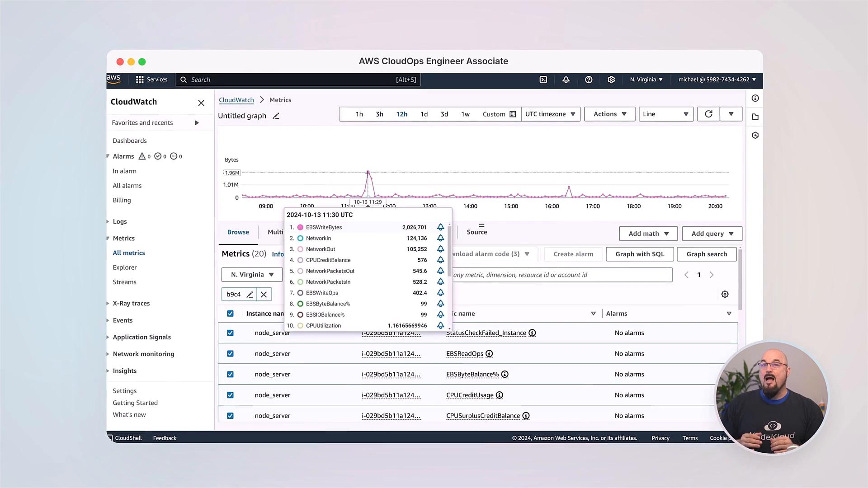Uncheck the CPUSurplusCreditBalance row checkbox
Viewport: 868px width, 488px height.
[230, 416]
